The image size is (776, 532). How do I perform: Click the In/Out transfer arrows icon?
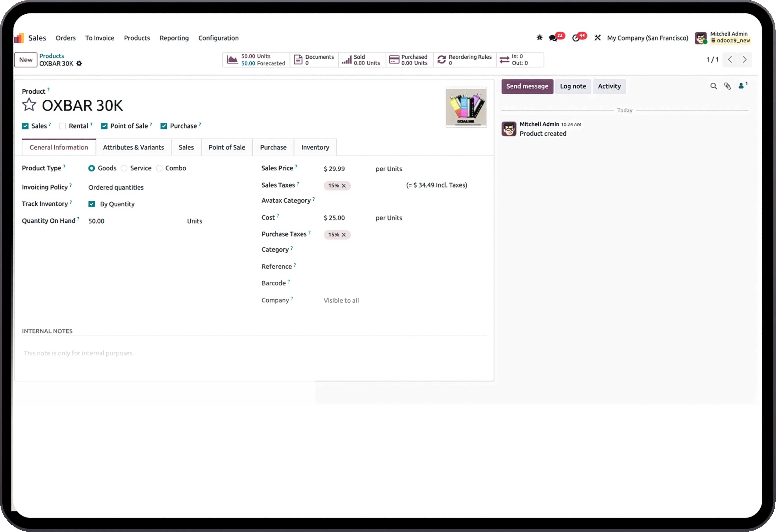[x=504, y=60]
